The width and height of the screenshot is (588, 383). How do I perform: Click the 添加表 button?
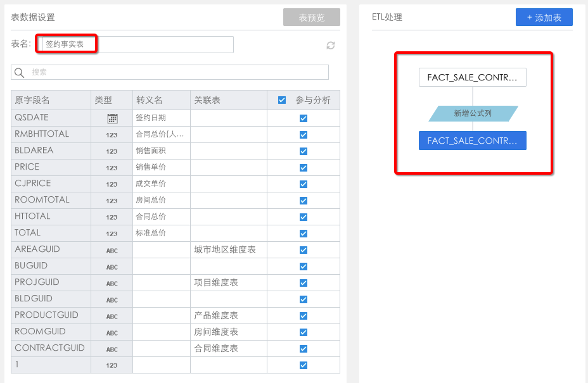[544, 17]
